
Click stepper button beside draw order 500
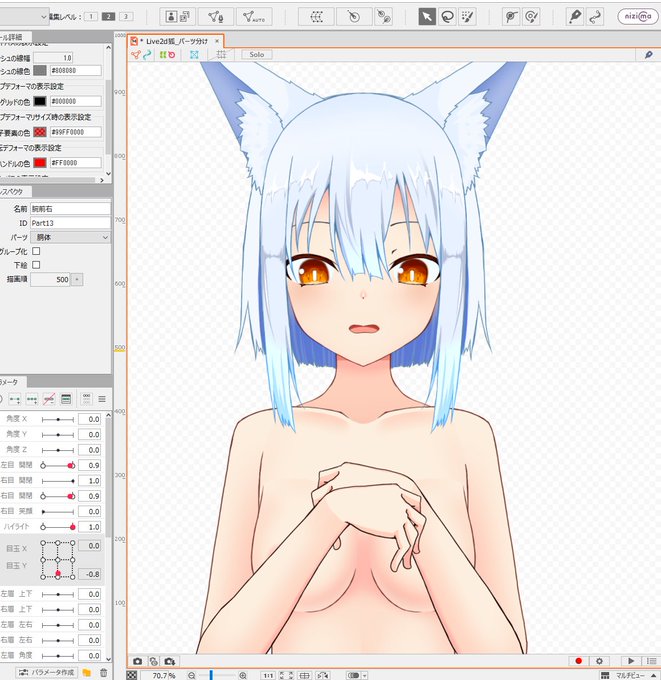click(x=77, y=279)
